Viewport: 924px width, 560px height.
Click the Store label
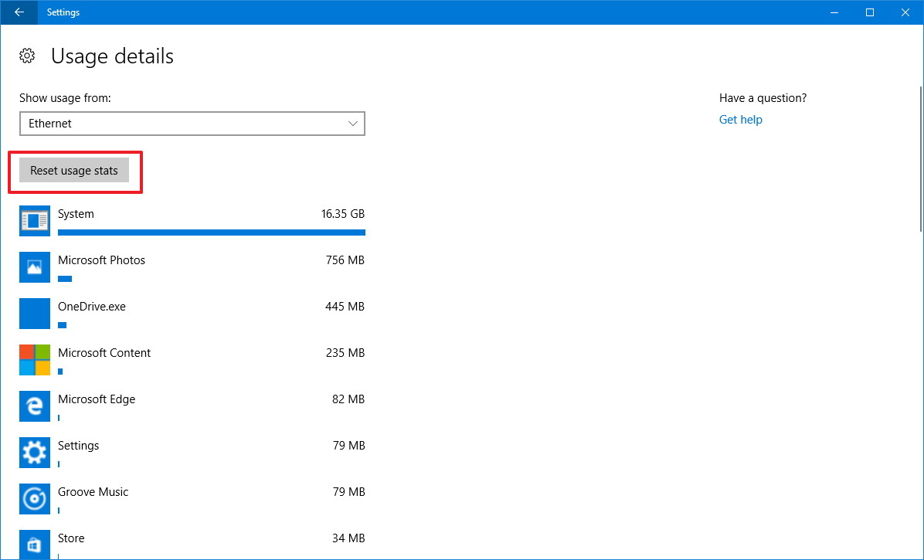(x=71, y=538)
